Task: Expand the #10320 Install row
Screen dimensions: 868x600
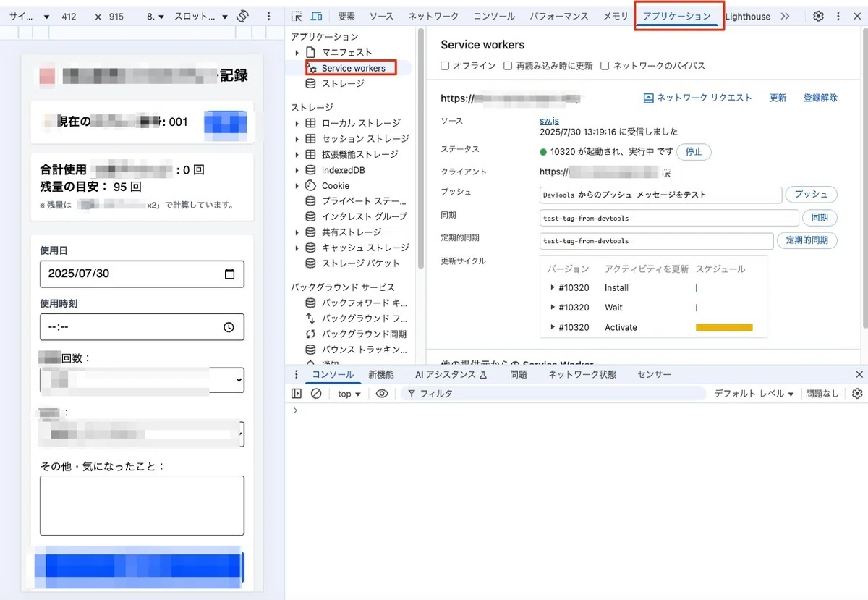Action: tap(553, 288)
